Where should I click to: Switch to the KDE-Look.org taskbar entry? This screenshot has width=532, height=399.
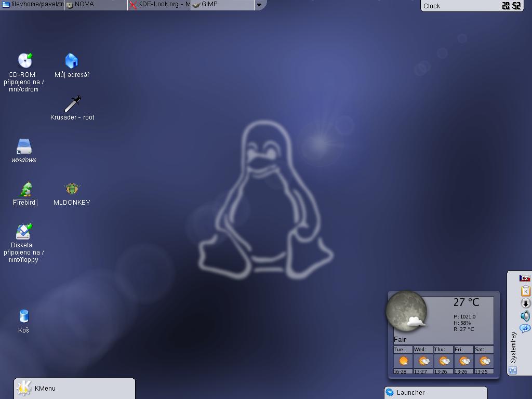[159, 4]
